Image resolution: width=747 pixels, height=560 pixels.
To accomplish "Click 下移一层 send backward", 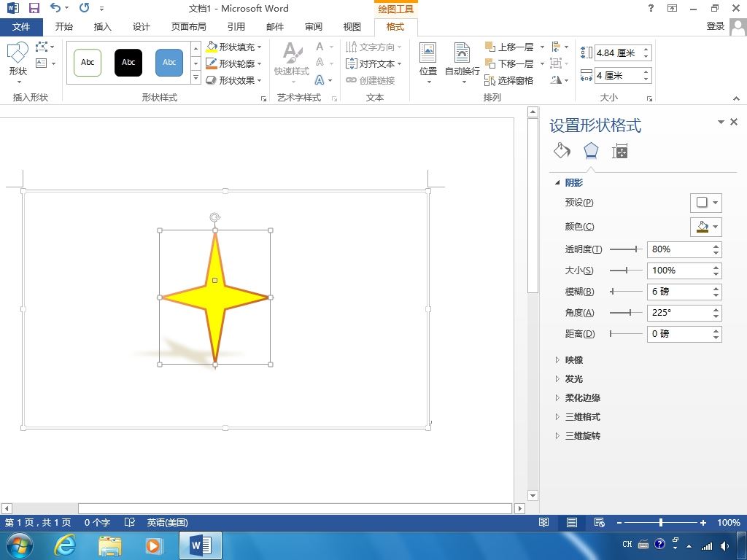I will tap(510, 63).
